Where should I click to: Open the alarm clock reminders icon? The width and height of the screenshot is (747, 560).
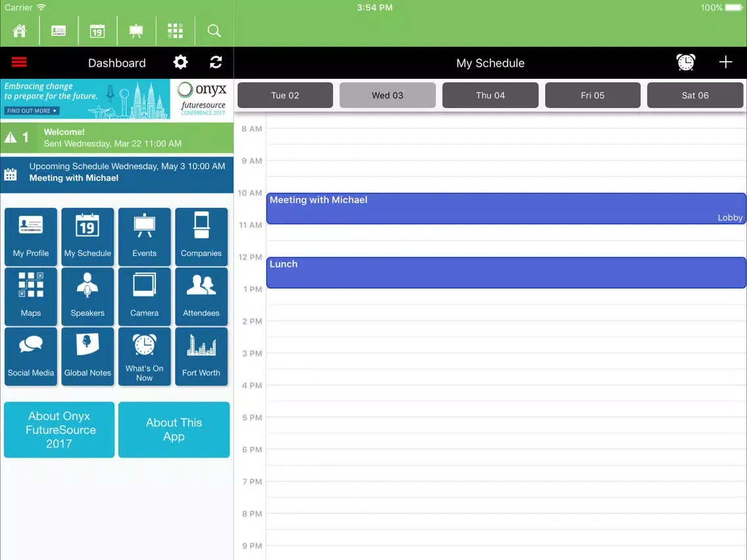pos(686,62)
